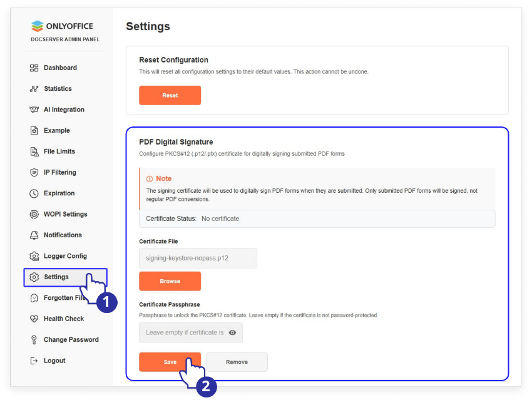Click the Notifications bell icon
532x400 pixels.
pos(34,235)
